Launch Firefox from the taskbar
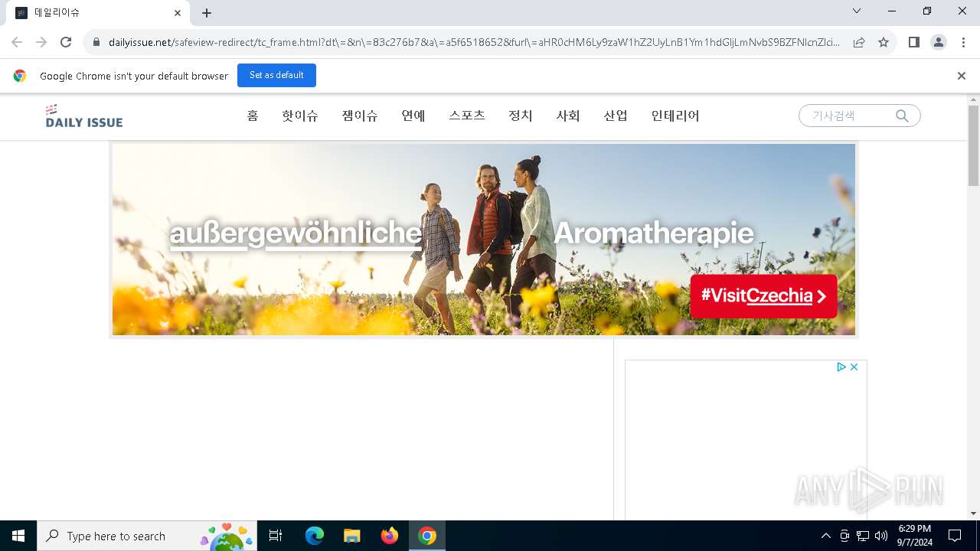 390,536
